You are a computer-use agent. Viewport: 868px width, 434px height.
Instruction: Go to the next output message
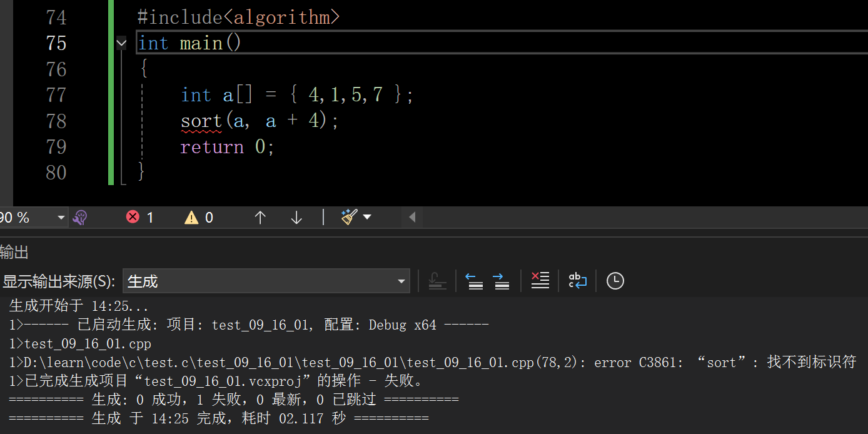502,281
